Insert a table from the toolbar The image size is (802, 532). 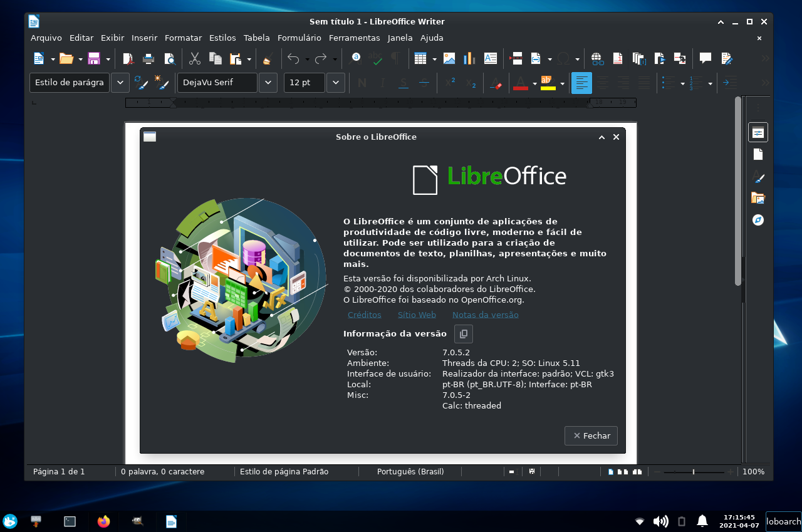pyautogui.click(x=420, y=58)
